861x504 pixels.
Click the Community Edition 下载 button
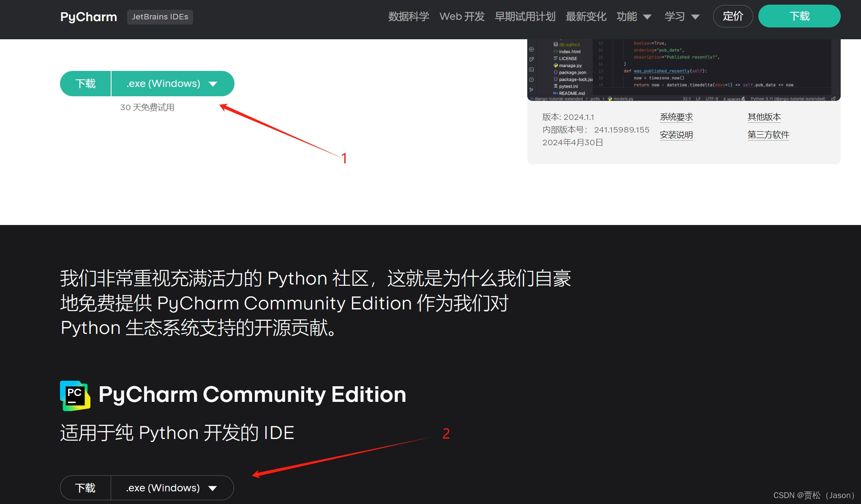coord(85,488)
